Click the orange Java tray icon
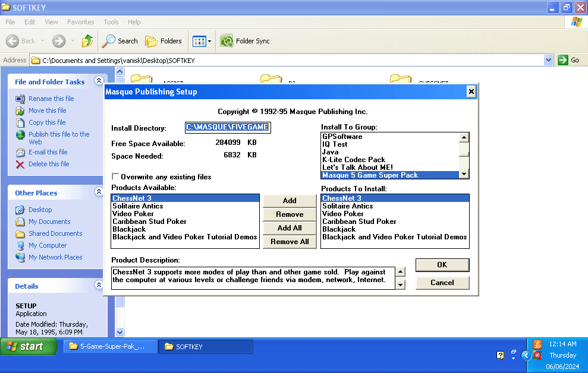Screen dimensions: 588x373 point(537,344)
